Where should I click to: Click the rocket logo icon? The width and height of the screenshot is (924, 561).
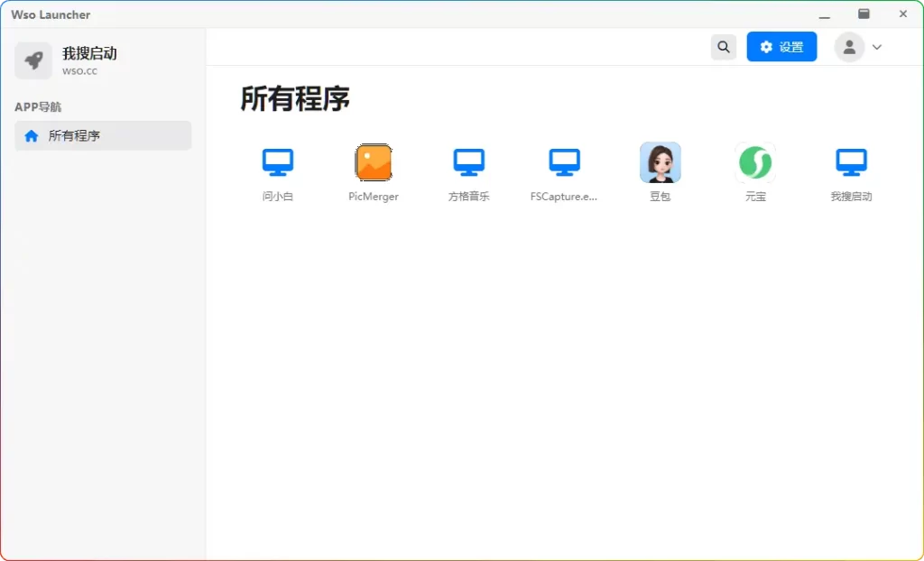click(33, 60)
